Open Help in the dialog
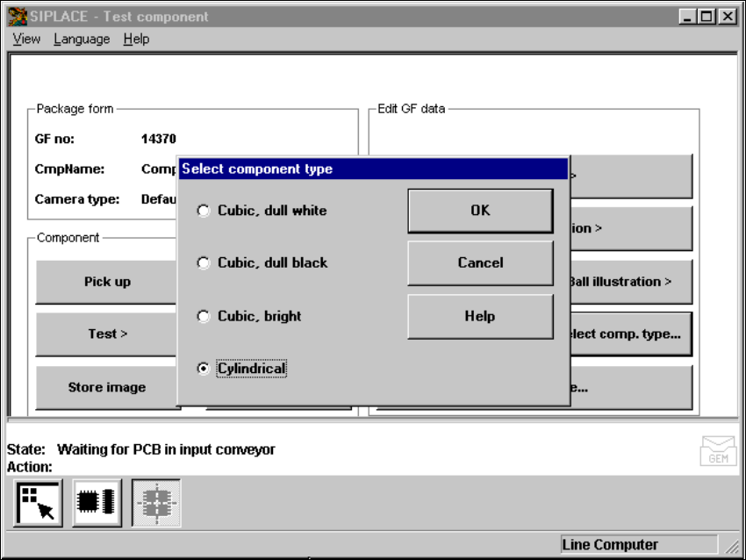Viewport: 746px width, 560px height. (x=481, y=316)
